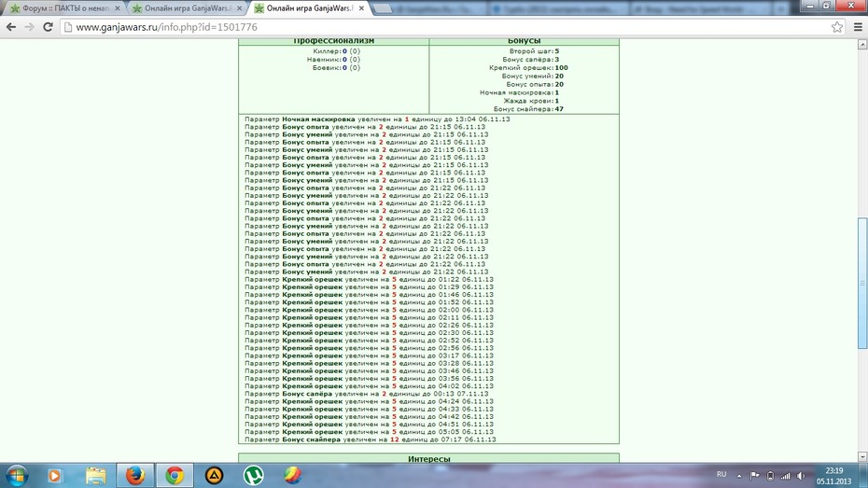Click the Крепкий орешек row until 04:02

pyautogui.click(x=369, y=386)
